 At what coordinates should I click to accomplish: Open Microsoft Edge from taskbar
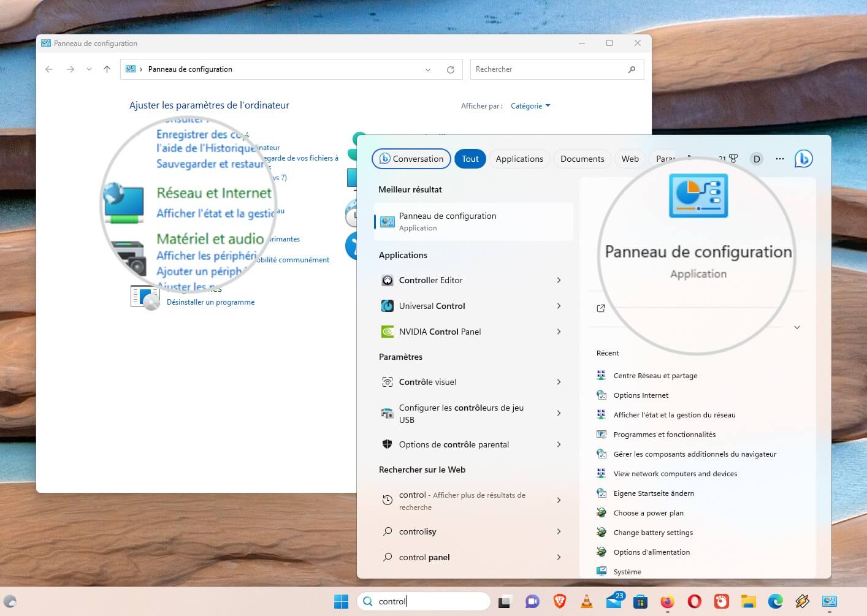[x=776, y=601]
